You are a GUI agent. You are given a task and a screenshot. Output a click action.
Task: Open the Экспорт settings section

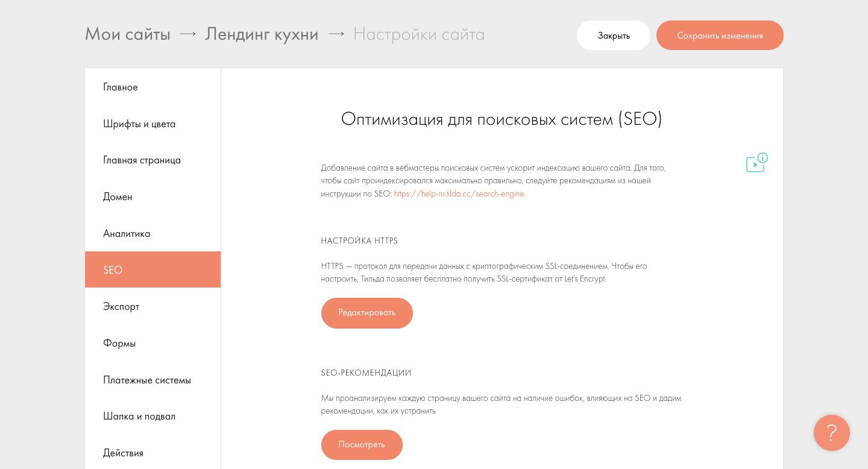click(121, 307)
